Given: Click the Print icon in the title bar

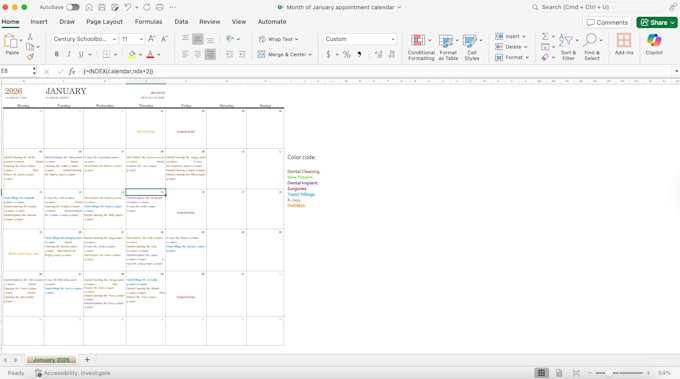Looking at the screenshot, I should click(160, 7).
